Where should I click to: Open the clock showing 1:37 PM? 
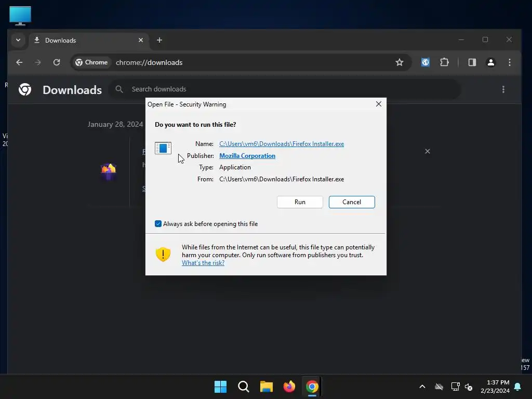[x=495, y=387]
